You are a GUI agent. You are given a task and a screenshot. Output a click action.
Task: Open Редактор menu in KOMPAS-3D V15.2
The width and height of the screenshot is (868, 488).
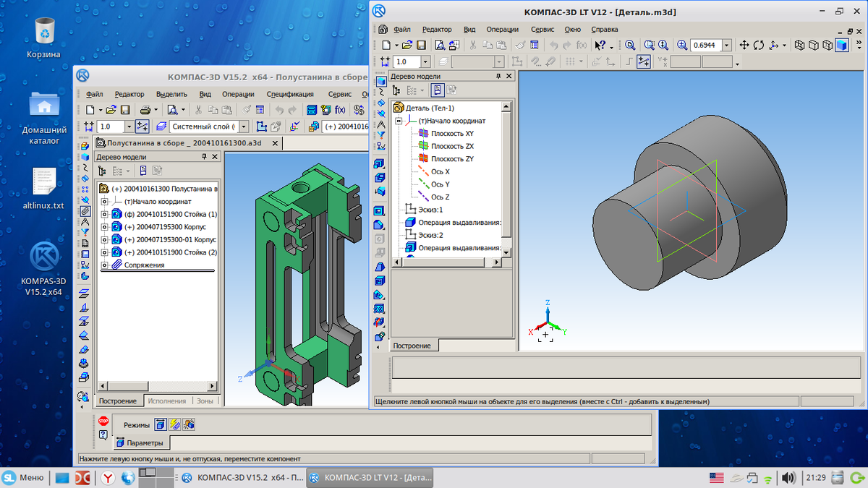tap(129, 94)
